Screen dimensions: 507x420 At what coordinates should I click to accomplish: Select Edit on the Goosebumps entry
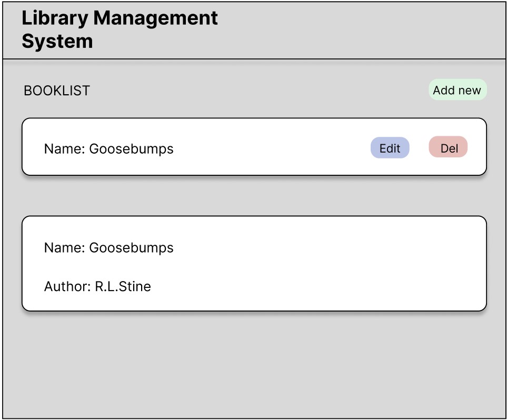pos(390,148)
